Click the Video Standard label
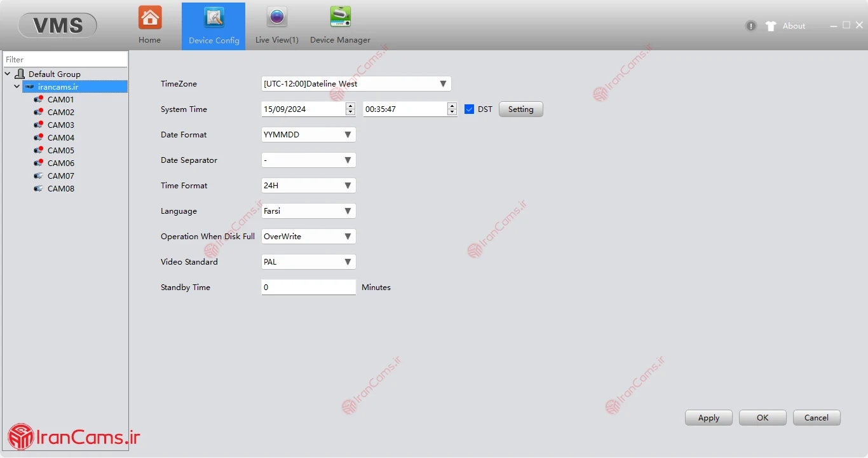Screen dimensions: 868x458 point(189,262)
